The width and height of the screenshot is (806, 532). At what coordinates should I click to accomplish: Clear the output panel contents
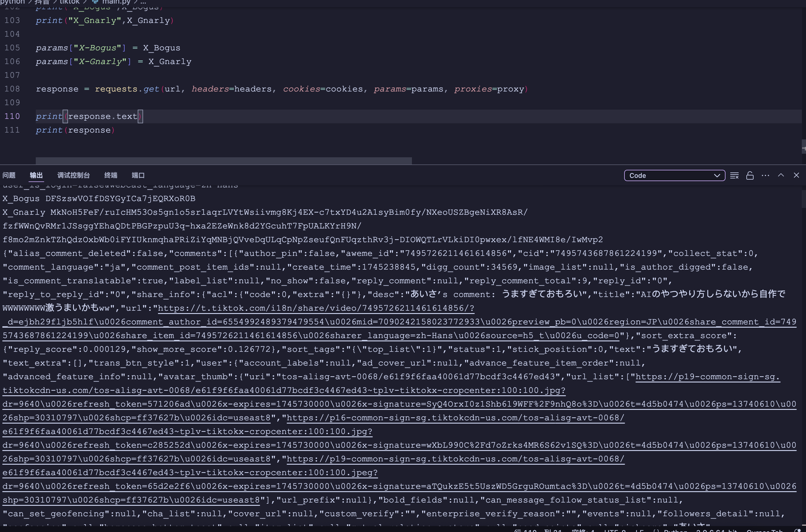(x=734, y=175)
